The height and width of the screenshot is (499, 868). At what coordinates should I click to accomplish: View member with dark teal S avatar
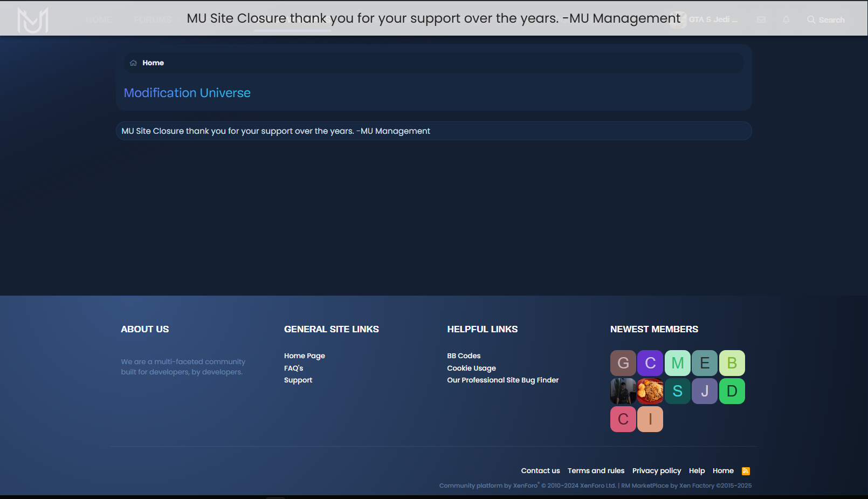(678, 391)
